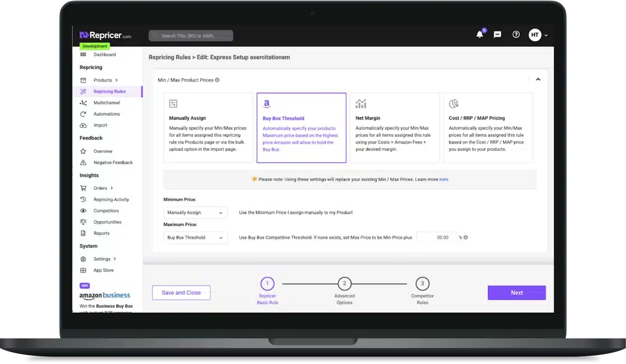Open Automations page
The height and width of the screenshot is (364, 626).
(x=107, y=114)
